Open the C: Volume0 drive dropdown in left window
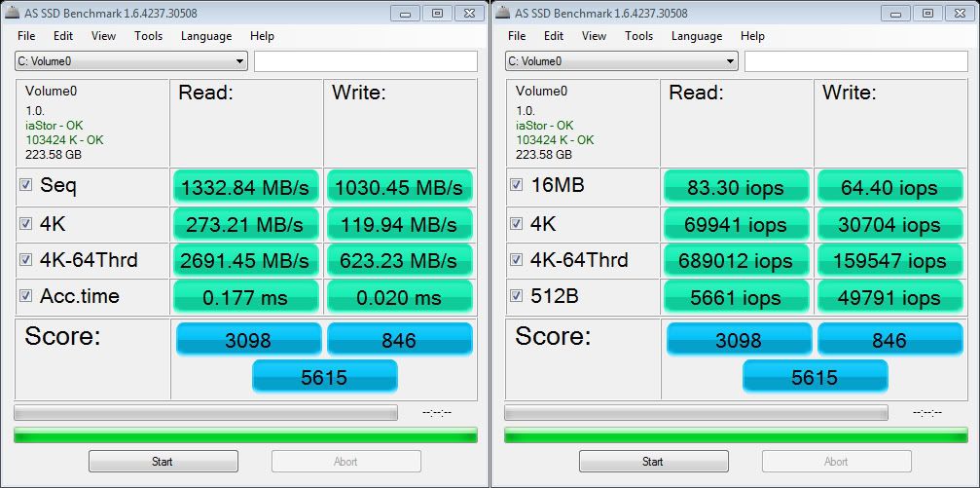The height and width of the screenshot is (488, 980). (x=131, y=61)
